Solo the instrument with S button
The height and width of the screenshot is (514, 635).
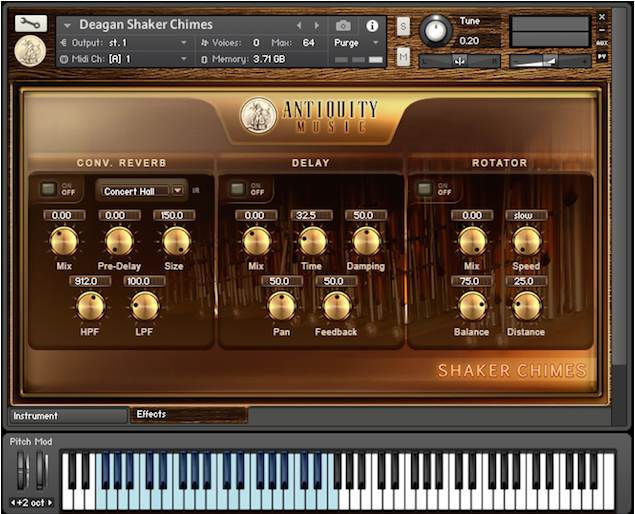pyautogui.click(x=403, y=27)
